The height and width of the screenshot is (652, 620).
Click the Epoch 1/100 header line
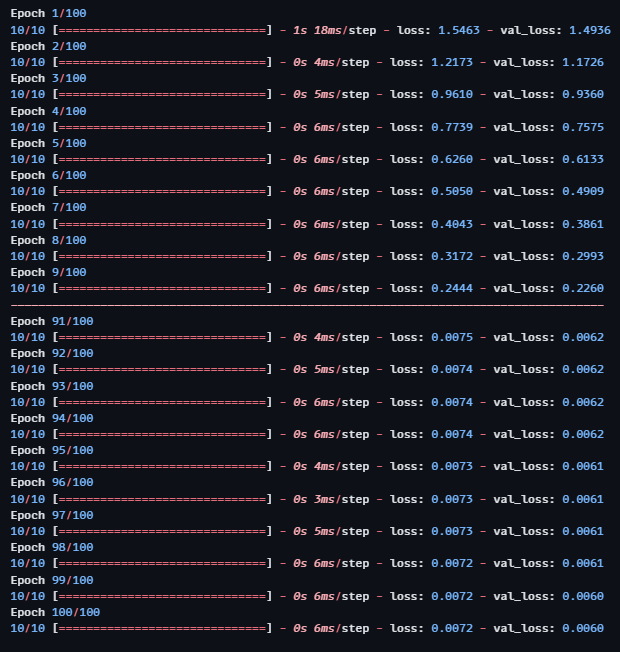(x=48, y=13)
